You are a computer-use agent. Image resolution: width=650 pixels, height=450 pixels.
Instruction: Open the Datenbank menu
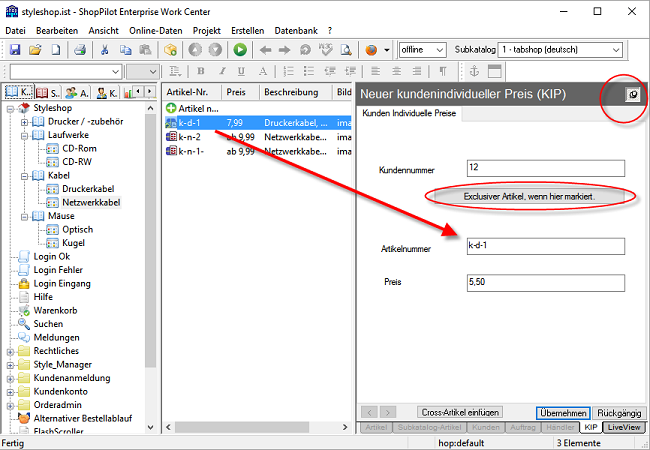pos(296,31)
